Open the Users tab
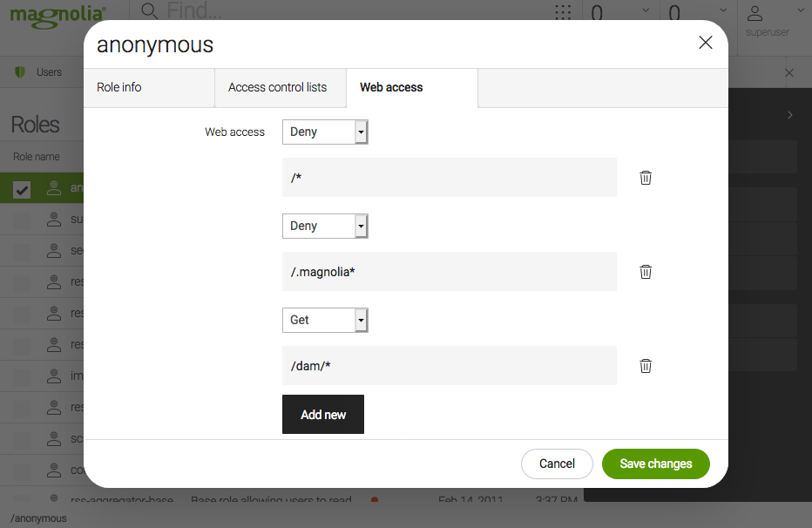Screen dimensions: 812x528 [x=49, y=72]
